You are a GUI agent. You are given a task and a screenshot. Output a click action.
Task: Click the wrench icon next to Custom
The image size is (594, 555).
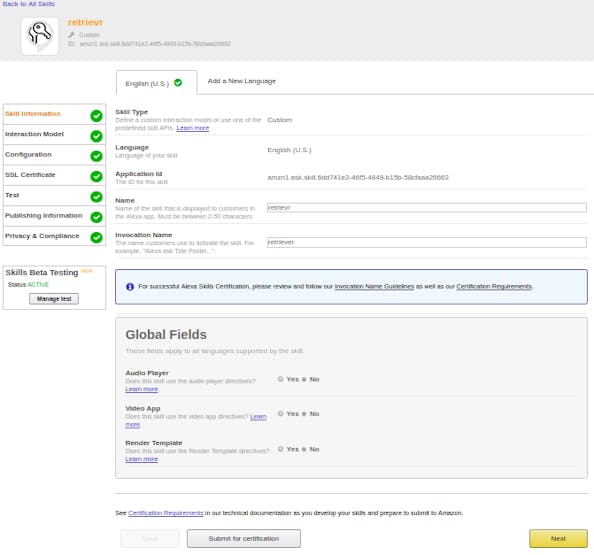pyautogui.click(x=72, y=35)
